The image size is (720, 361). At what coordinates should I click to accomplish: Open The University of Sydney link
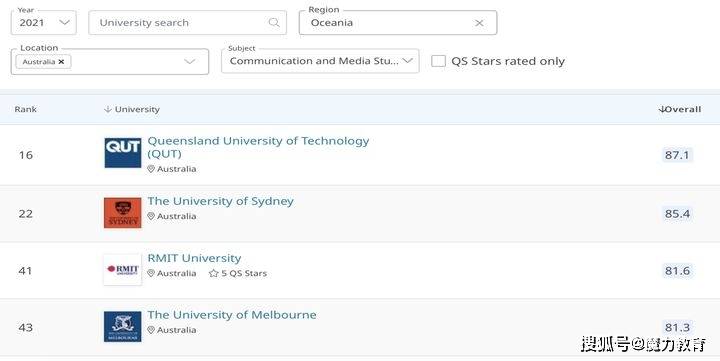point(220,201)
